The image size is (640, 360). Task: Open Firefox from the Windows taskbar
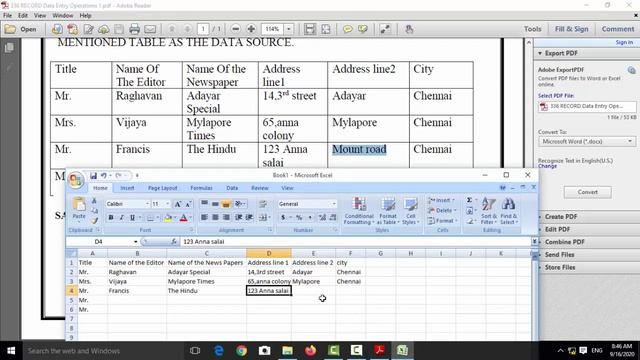[x=310, y=350]
